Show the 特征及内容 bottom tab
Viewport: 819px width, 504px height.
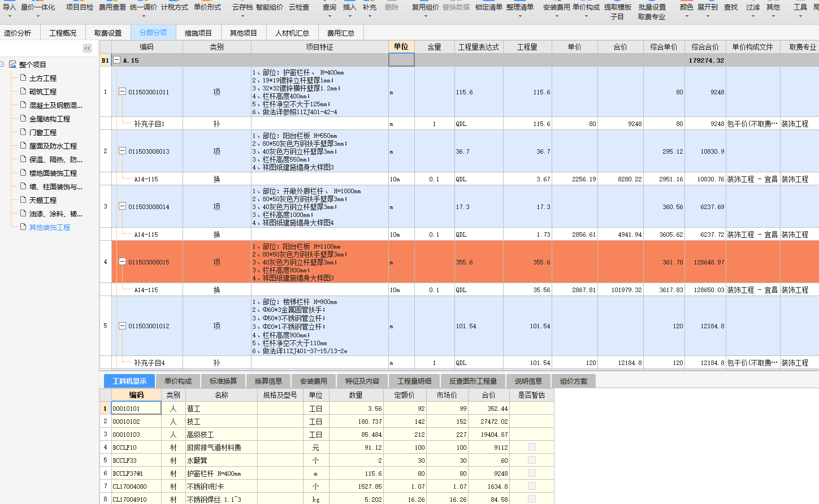(362, 381)
